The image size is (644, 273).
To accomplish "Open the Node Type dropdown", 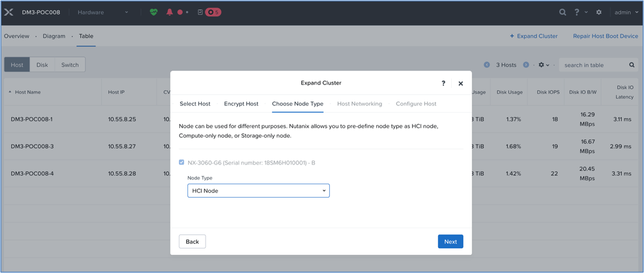I will (258, 191).
